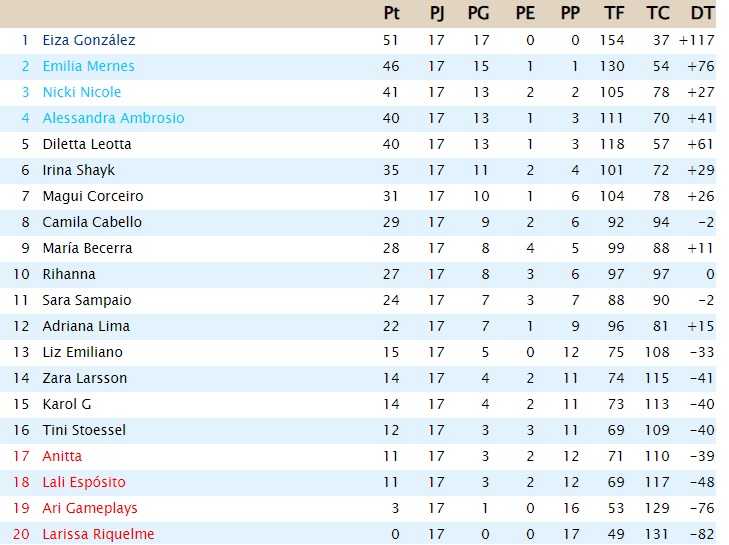729x545 pixels.
Task: Click the TC column header
Action: tap(658, 13)
